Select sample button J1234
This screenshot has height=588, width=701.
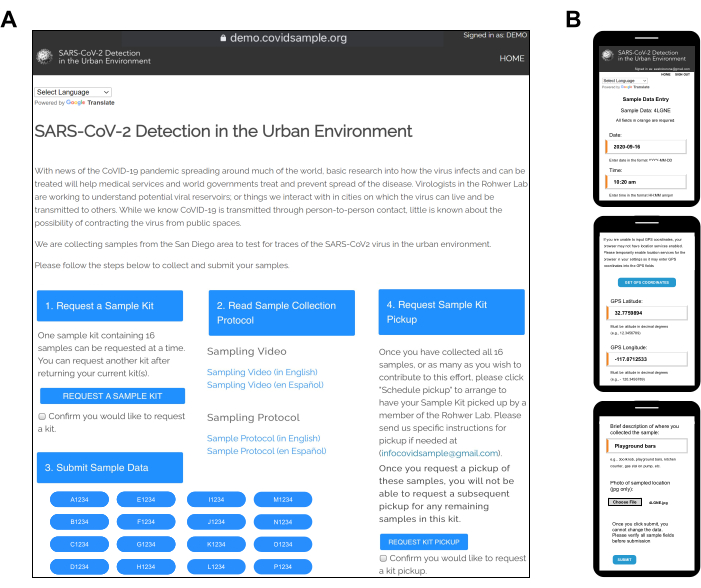click(216, 522)
